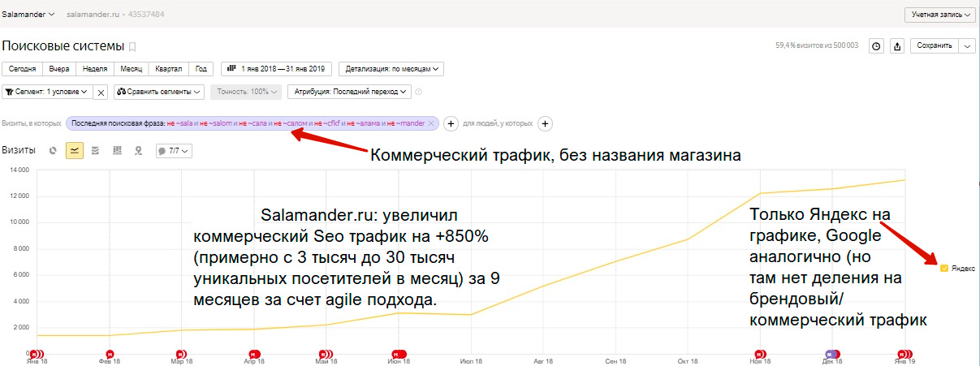Click the Сохранить button
The height and width of the screenshot is (366, 980).
[934, 46]
